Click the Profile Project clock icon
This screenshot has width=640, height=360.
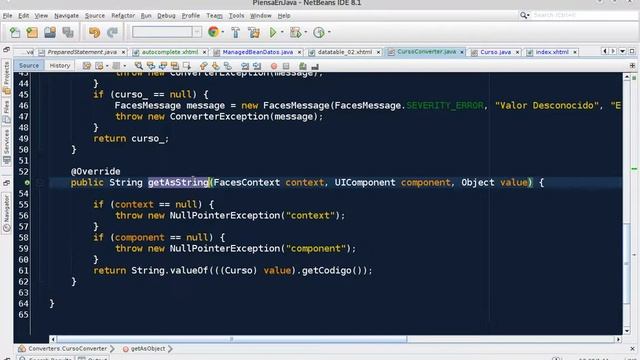[x=318, y=32]
